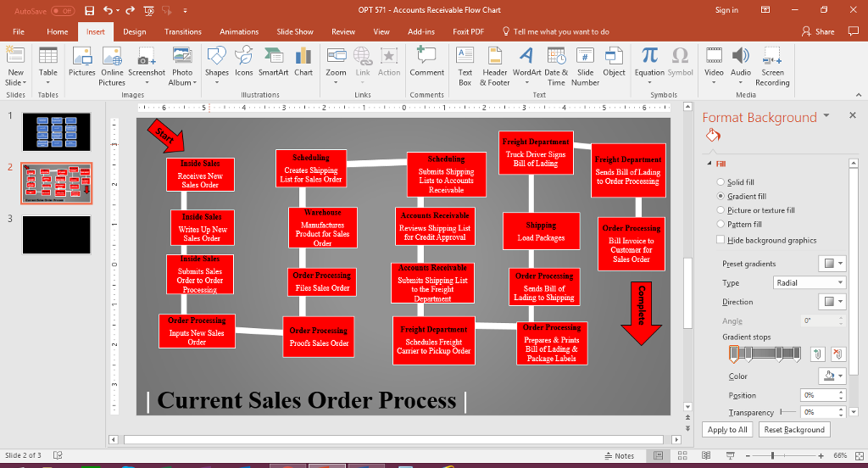Screen dimensions: 868x468
Task: Expand the Preset gradients dropdown
Action: pos(832,263)
